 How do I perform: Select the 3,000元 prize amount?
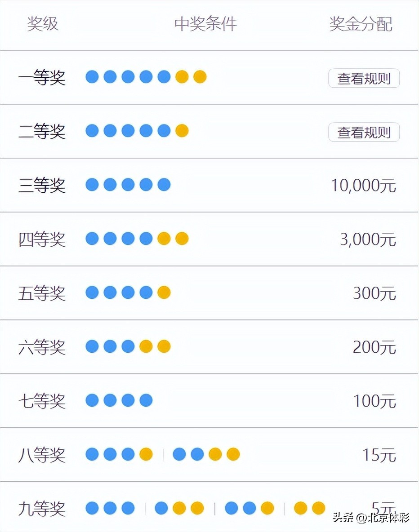pyautogui.click(x=368, y=239)
